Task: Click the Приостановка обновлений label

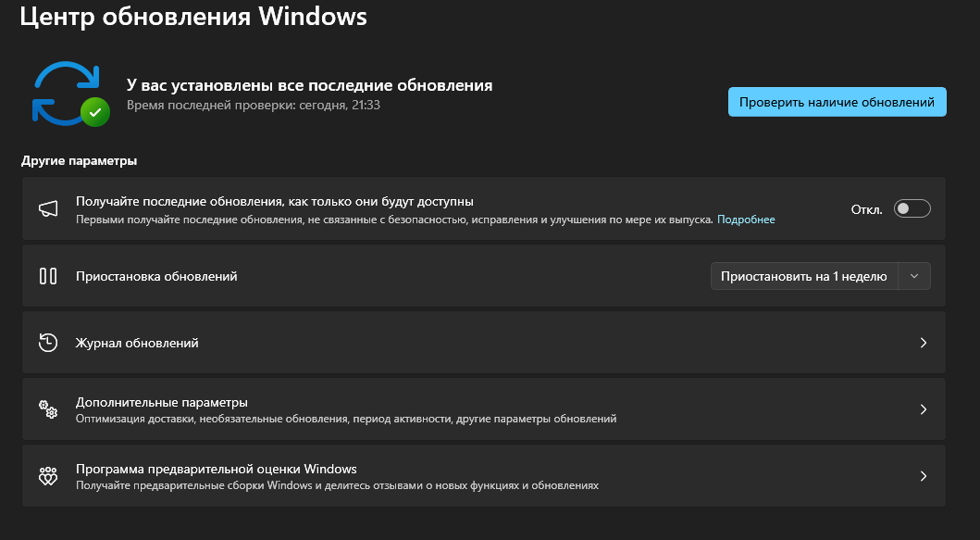Action: pos(156,276)
